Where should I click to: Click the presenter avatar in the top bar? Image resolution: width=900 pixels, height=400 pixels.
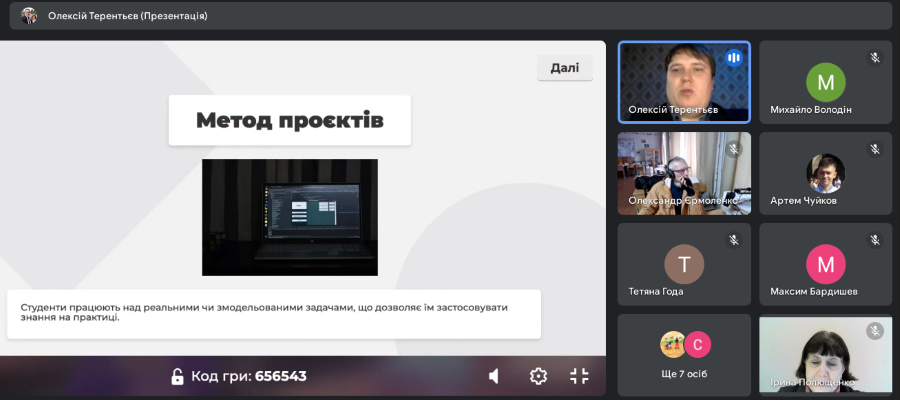pyautogui.click(x=29, y=15)
